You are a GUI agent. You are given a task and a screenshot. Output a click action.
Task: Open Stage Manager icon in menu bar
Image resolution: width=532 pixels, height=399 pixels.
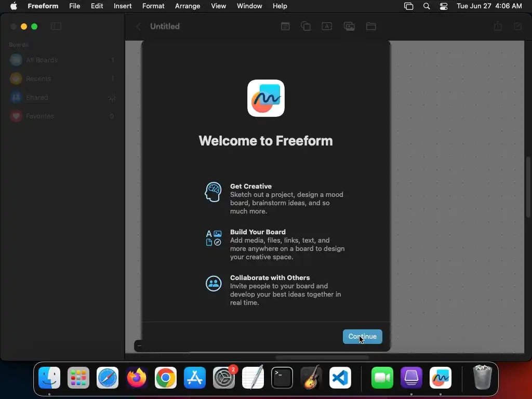pyautogui.click(x=408, y=6)
